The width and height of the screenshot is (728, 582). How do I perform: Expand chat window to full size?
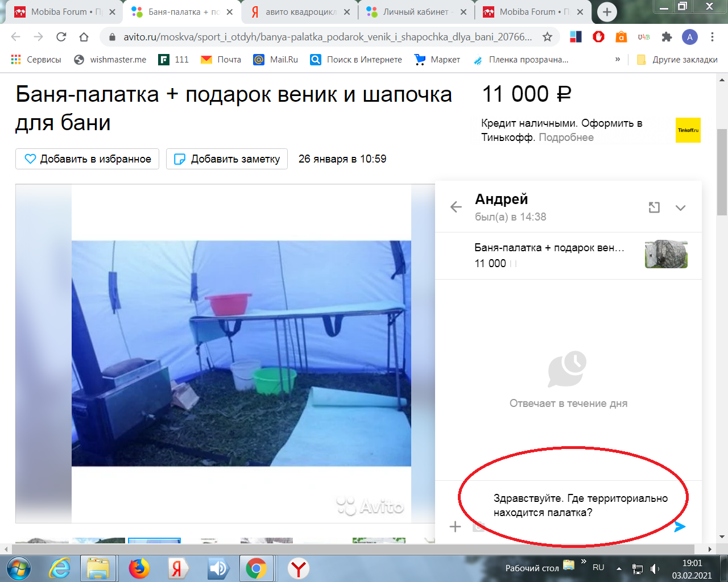[x=654, y=207]
